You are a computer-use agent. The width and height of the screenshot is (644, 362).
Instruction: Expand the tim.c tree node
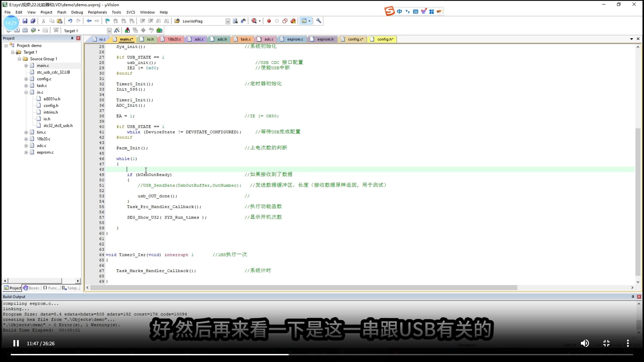[x=26, y=132]
